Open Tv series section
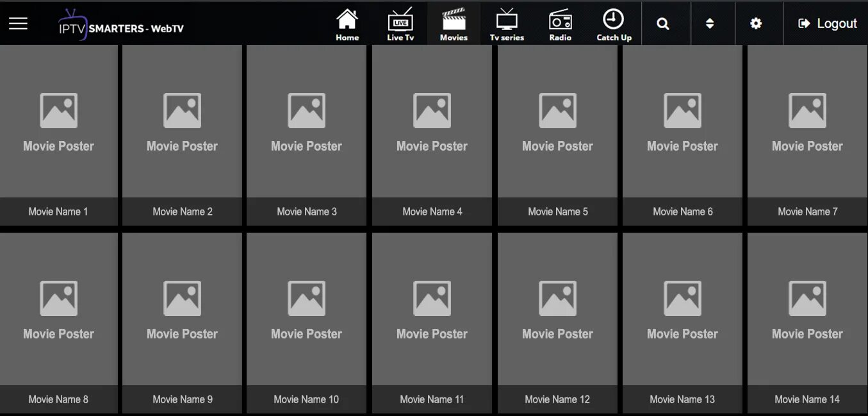Image resolution: width=868 pixels, height=416 pixels. pos(507,25)
